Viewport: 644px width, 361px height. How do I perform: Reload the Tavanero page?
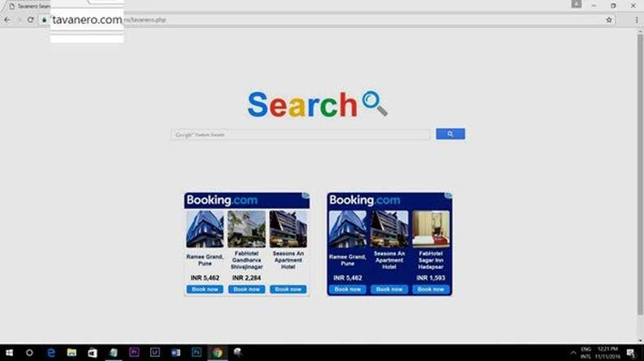coord(30,20)
